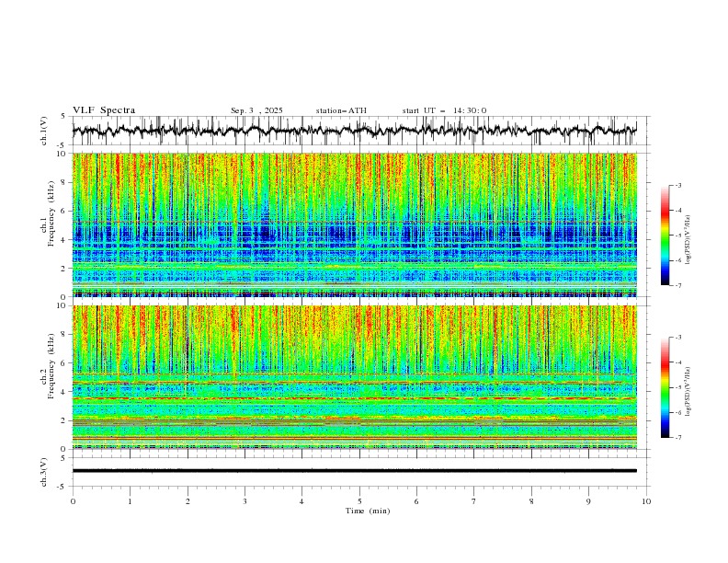The width and height of the screenshot is (728, 563).
Task: Click time axis tick label "9"
Action: [x=588, y=501]
